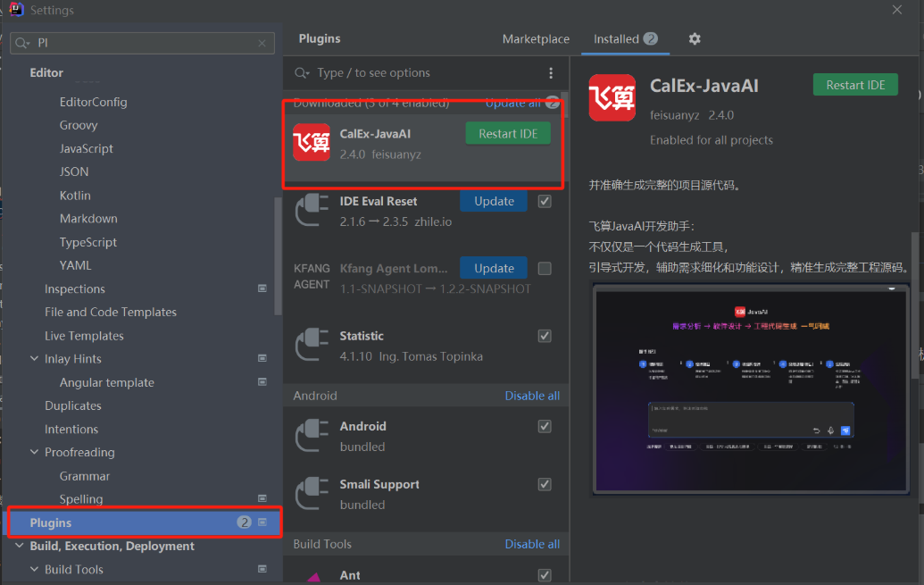Toggle the Ant plugin checkbox

coord(545,575)
